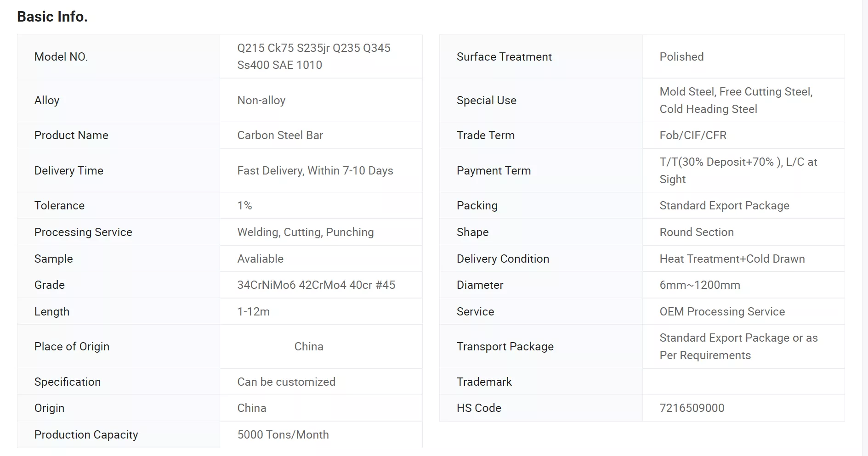Click the Welding, Cutting, Punching value

[x=306, y=232]
